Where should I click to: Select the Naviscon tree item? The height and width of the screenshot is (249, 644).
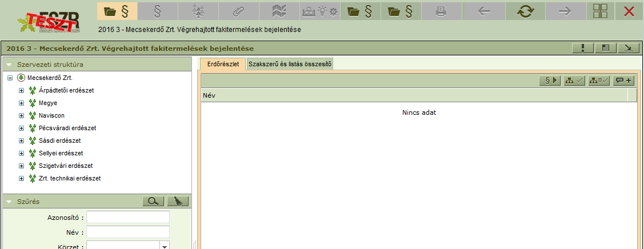(x=52, y=116)
